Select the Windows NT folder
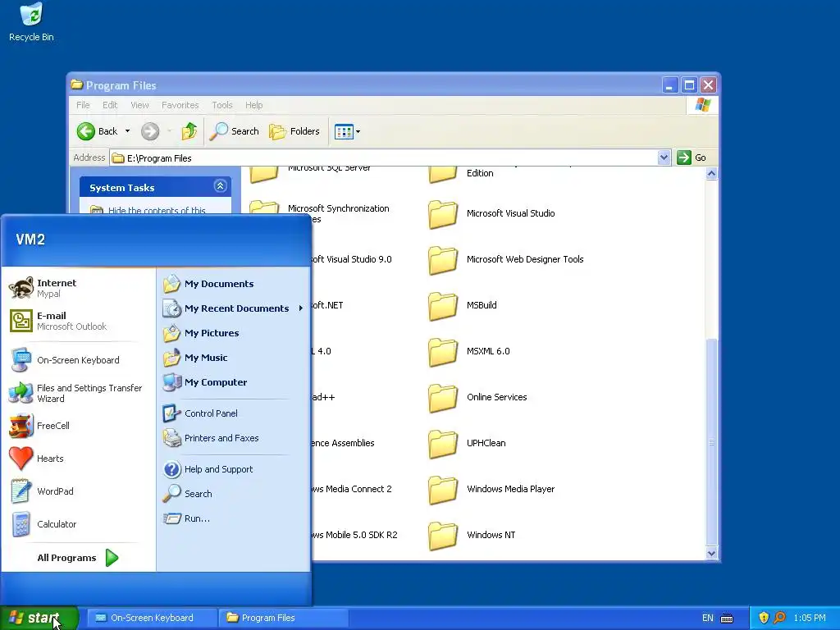The image size is (840, 630). pos(472,536)
